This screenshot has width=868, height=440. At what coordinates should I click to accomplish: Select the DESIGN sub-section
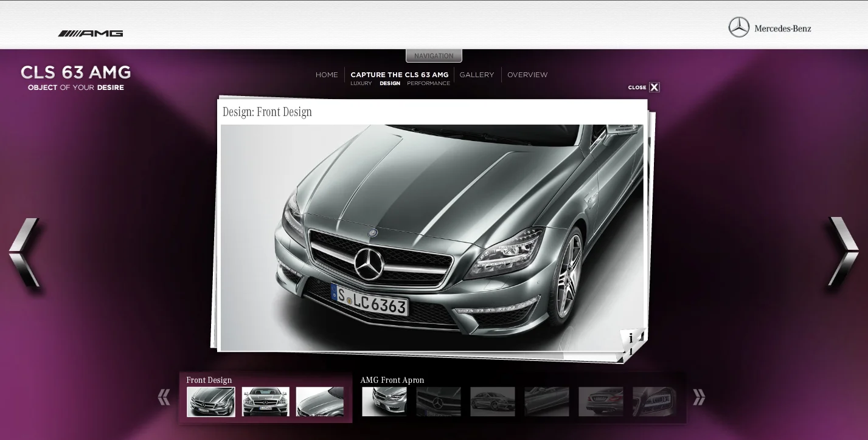[390, 83]
